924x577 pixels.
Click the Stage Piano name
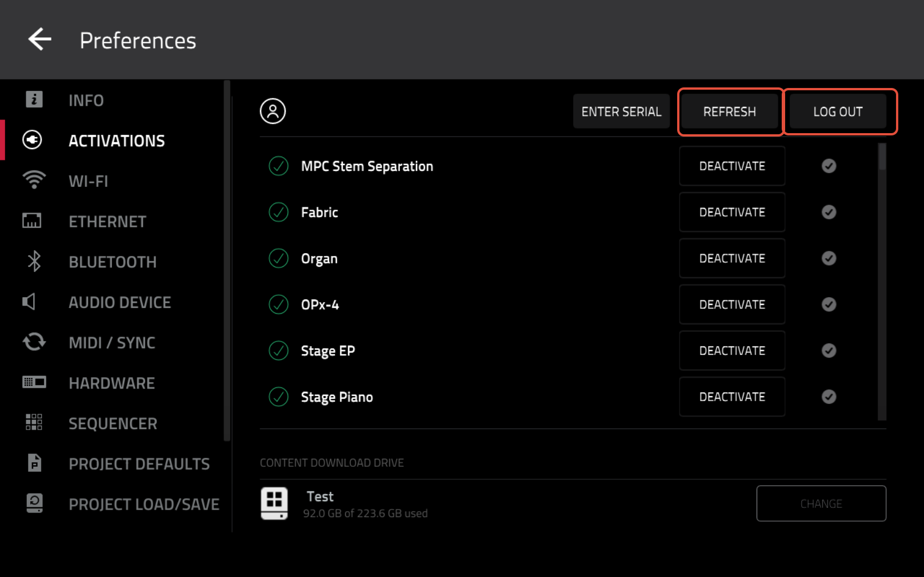[x=337, y=397]
